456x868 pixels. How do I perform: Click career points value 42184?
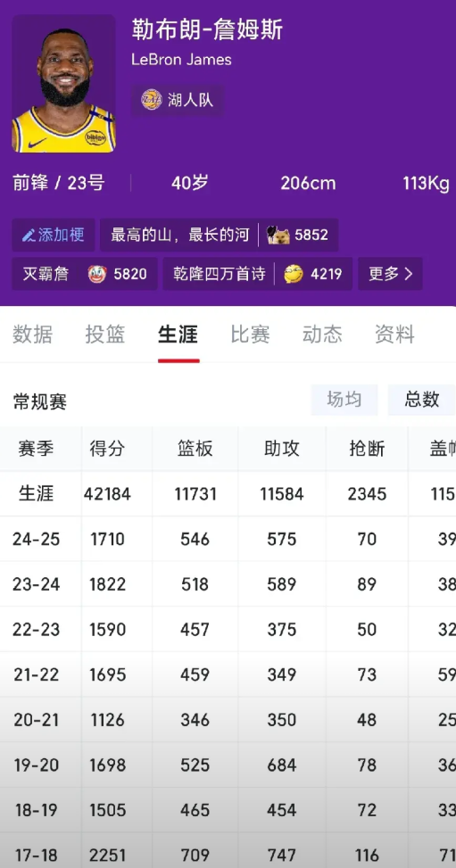pos(107,494)
